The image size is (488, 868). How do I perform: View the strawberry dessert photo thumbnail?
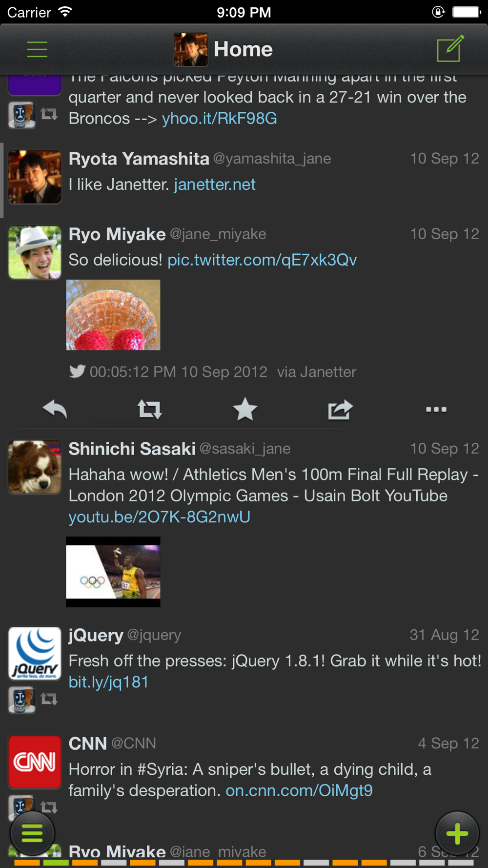tap(113, 315)
